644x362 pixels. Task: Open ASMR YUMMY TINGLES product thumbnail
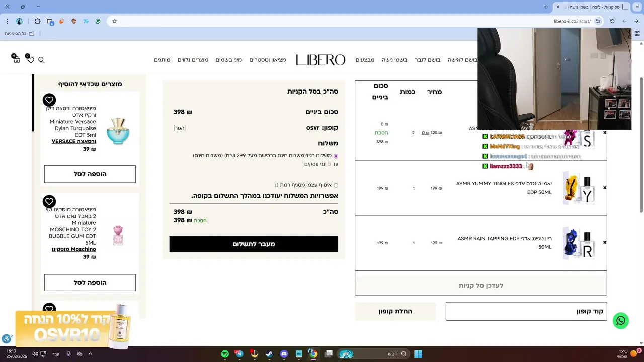click(x=579, y=188)
